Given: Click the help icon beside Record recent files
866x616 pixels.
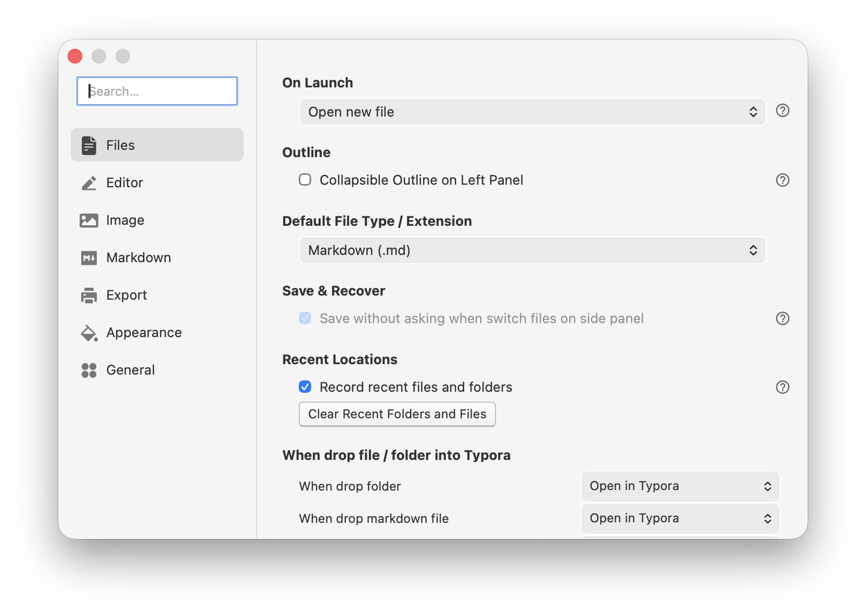Looking at the screenshot, I should pos(782,387).
